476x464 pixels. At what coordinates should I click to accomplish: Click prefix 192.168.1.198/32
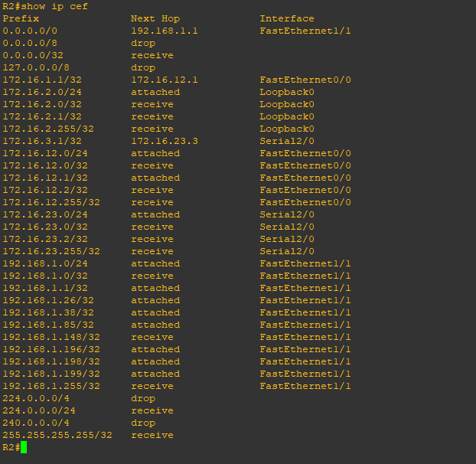click(51, 361)
